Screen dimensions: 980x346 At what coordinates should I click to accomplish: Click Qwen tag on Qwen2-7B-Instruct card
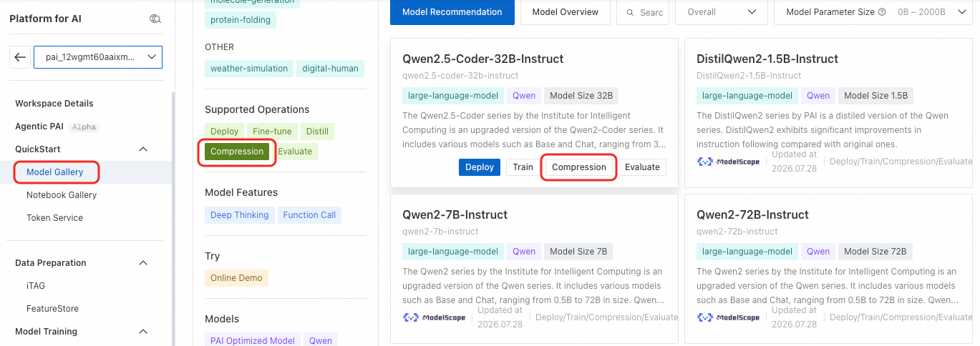[524, 252]
